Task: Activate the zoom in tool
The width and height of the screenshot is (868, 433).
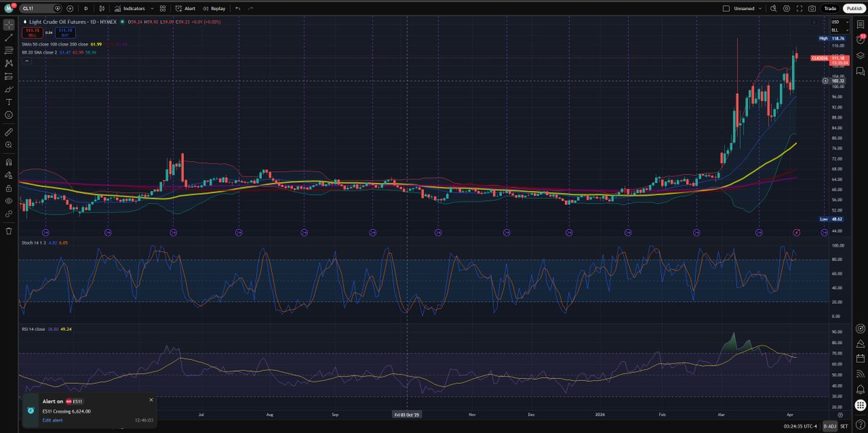Action: coord(9,145)
